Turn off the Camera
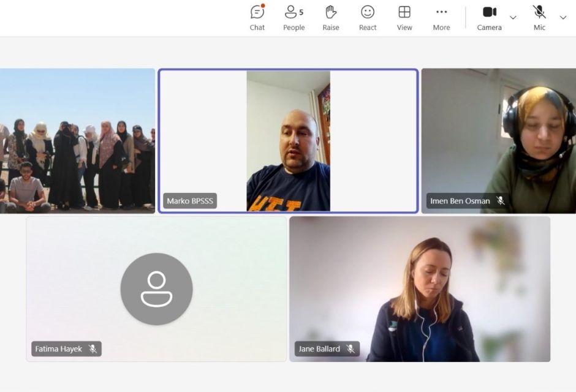 click(489, 18)
